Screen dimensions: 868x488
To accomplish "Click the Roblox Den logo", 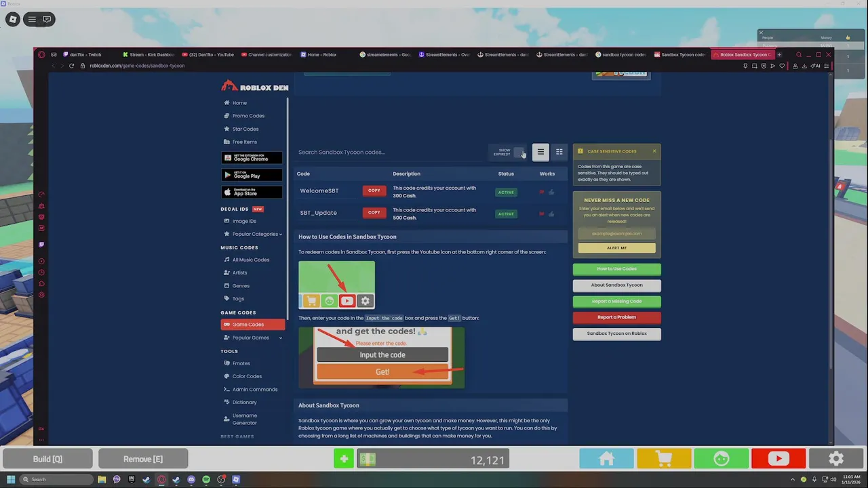I will 255,86.
